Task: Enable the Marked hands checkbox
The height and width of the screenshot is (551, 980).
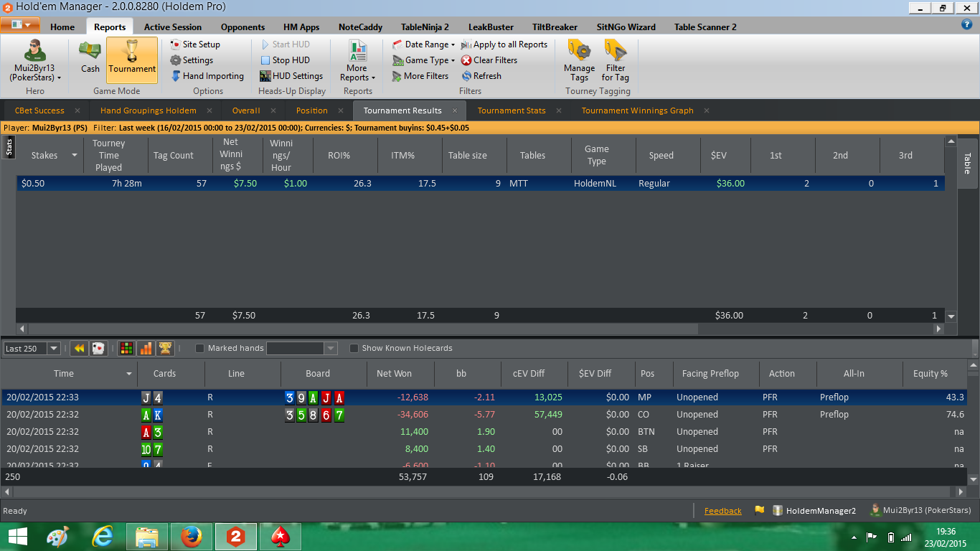Action: pos(200,349)
